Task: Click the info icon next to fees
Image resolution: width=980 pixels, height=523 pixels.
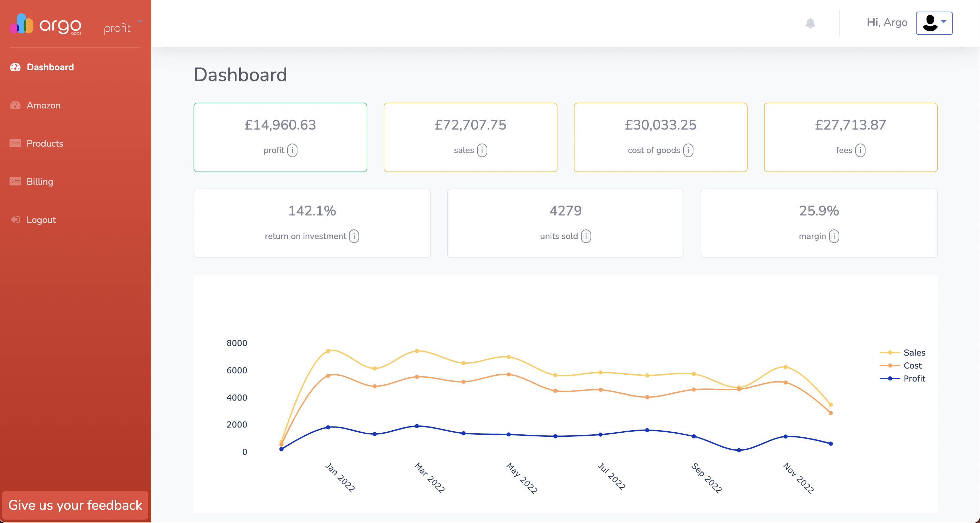Action: [860, 150]
